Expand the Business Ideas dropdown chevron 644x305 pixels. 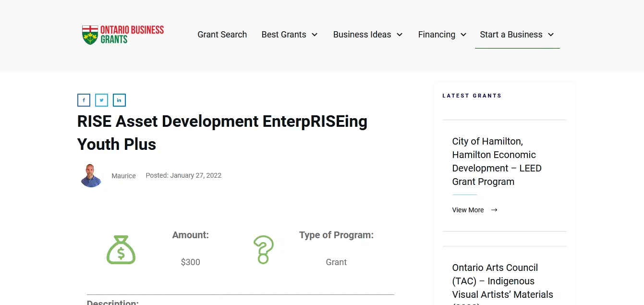coord(400,35)
